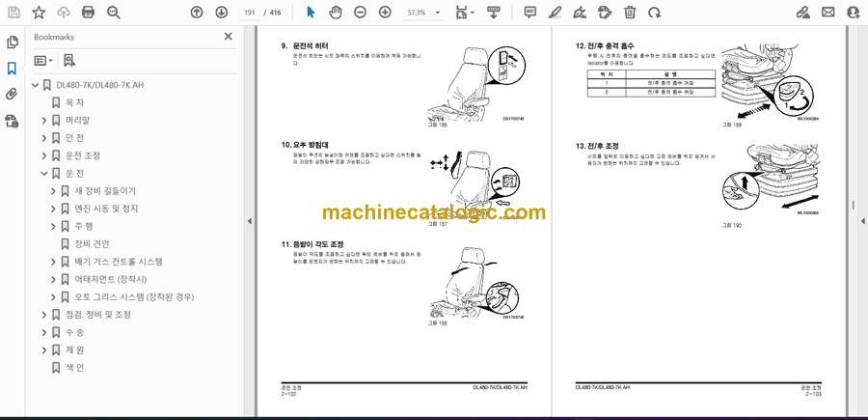Open the layers panel in the sidebar
Viewport: 868px width, 420px height.
(x=12, y=121)
